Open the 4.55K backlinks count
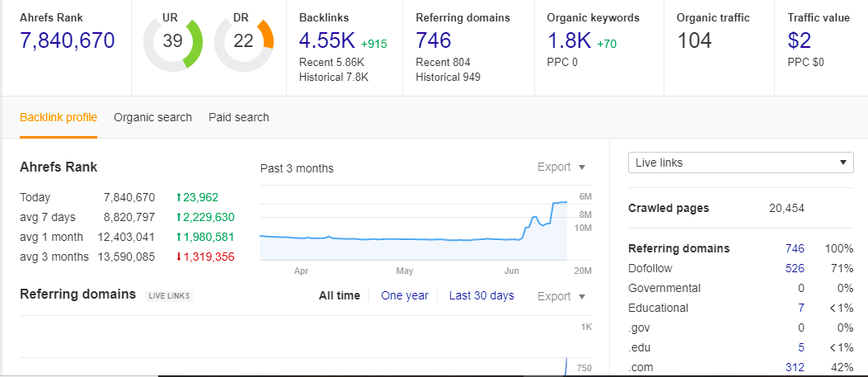 pyautogui.click(x=326, y=40)
